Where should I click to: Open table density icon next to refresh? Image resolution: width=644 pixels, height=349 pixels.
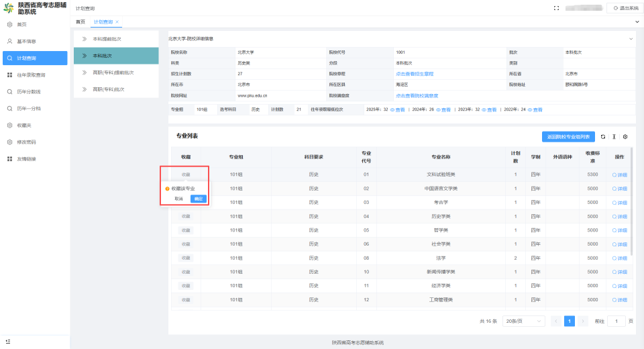point(614,137)
